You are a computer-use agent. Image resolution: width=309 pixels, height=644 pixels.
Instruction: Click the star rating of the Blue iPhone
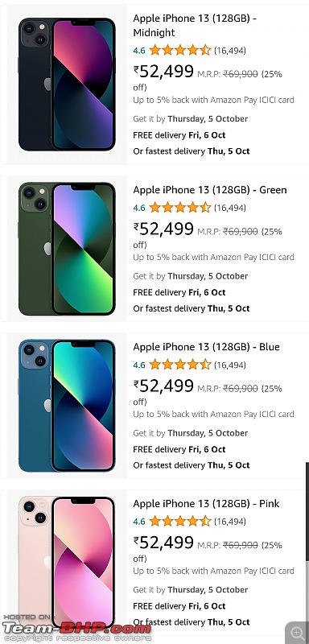click(180, 365)
